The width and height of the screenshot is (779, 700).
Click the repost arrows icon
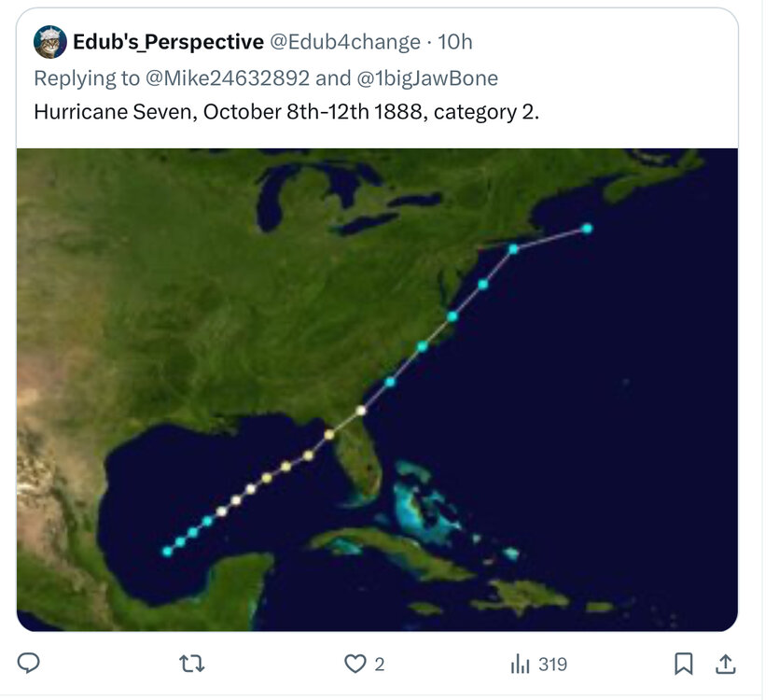[x=191, y=664]
